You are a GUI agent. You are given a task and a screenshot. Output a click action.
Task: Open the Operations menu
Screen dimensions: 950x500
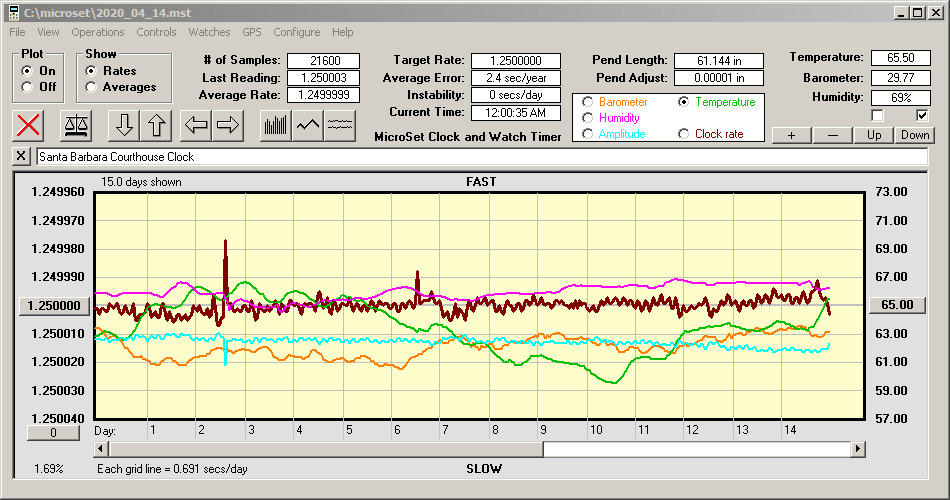pyautogui.click(x=98, y=32)
